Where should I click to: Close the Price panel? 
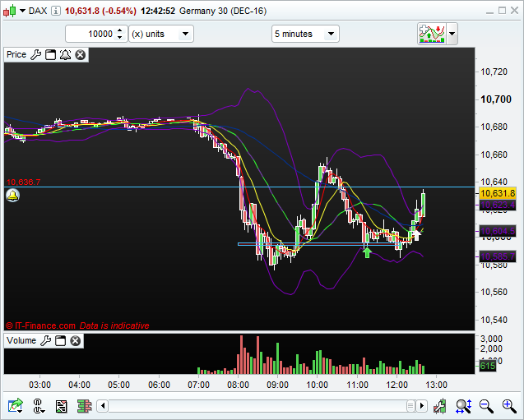[81, 55]
